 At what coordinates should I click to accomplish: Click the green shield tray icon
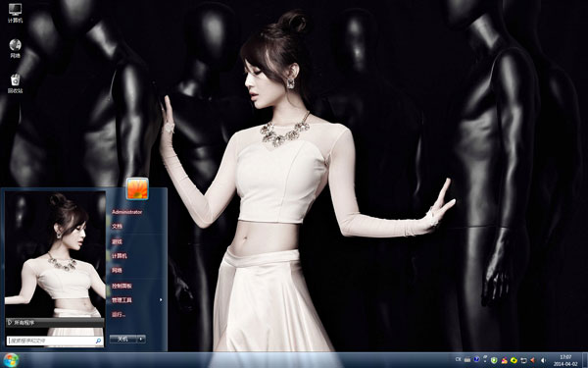click(494, 360)
